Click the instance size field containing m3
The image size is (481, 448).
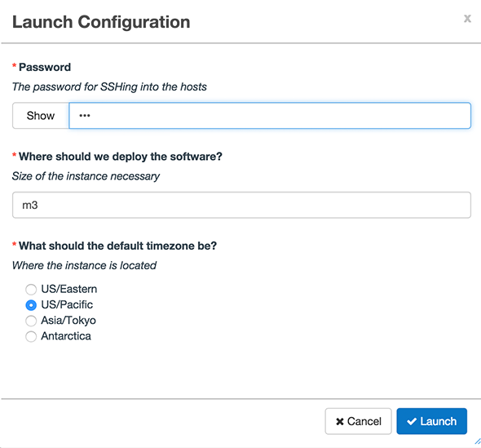(241, 205)
